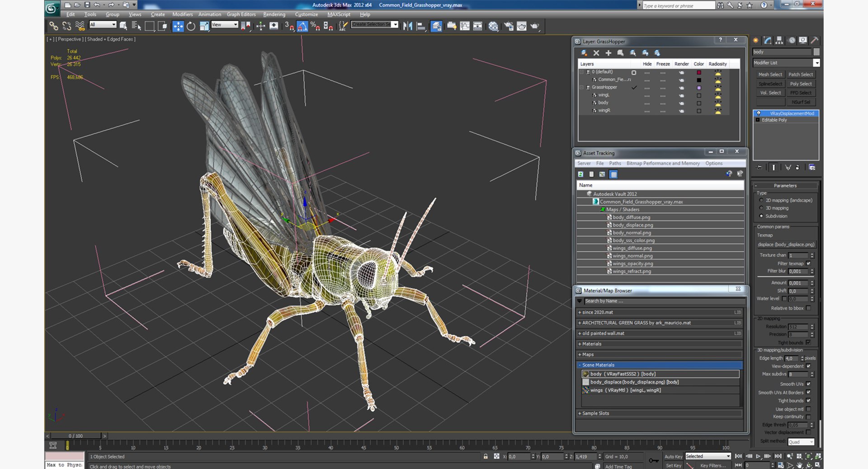Click the Poly Select button
868x469 pixels.
click(801, 84)
